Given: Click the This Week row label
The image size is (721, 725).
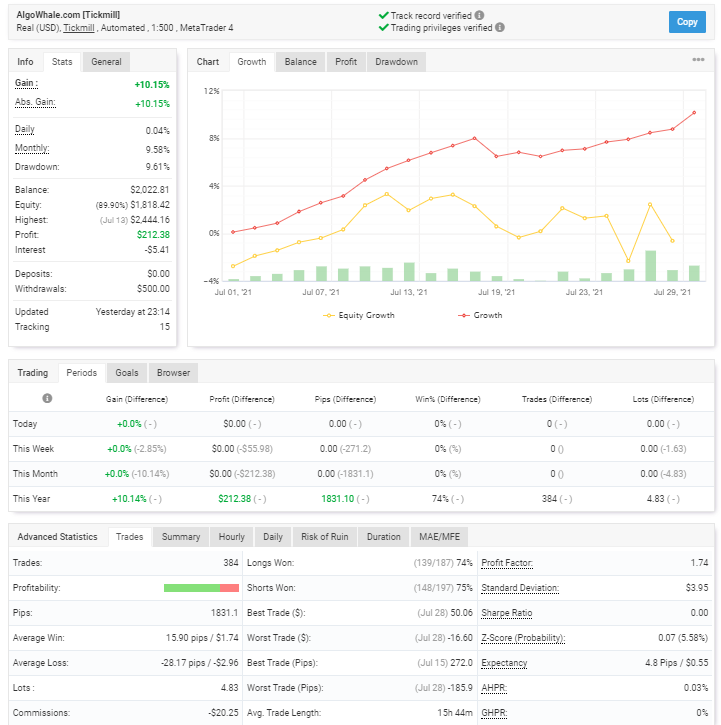Looking at the screenshot, I should [x=33, y=449].
